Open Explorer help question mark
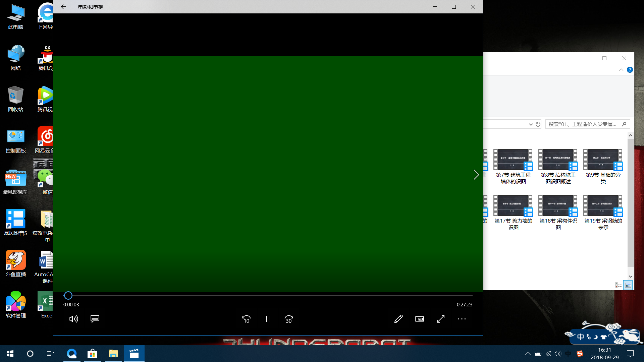This screenshot has width=644, height=362. tap(630, 70)
